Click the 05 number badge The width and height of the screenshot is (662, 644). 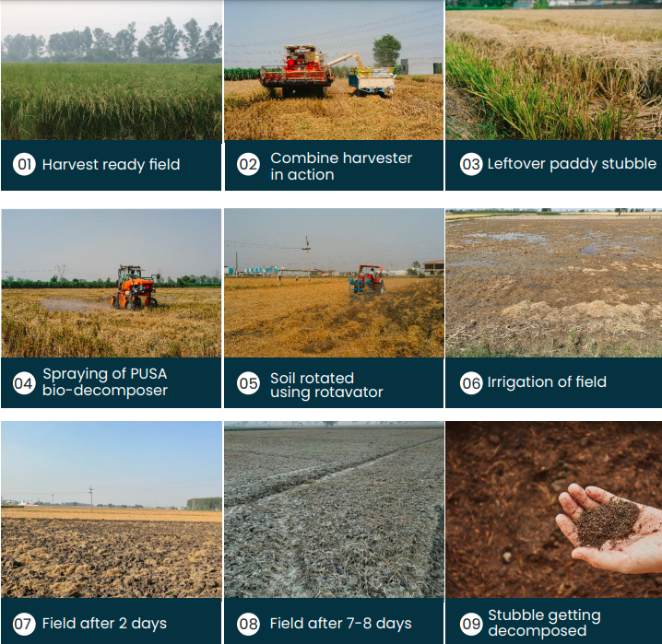[x=248, y=383]
